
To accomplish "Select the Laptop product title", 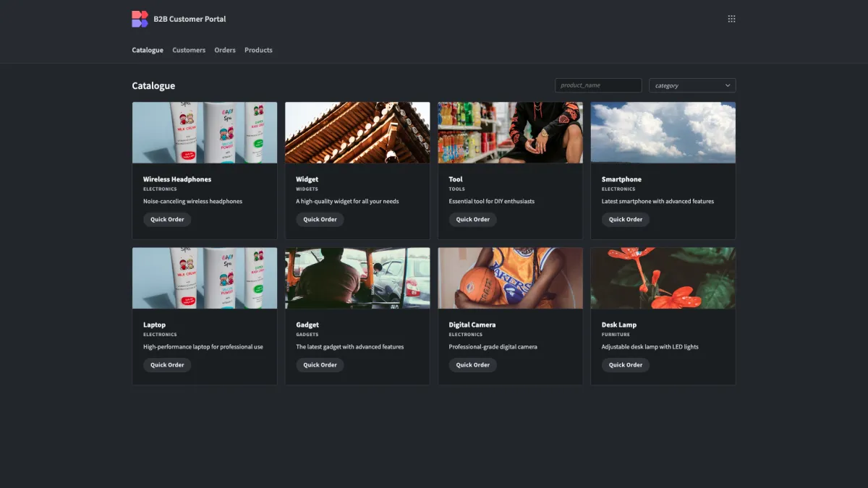I will point(154,325).
